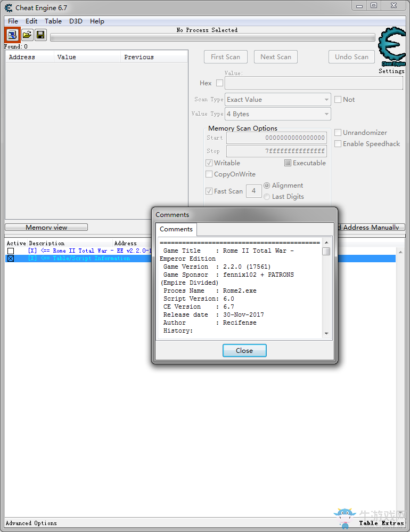Screen dimensions: 410x532
Task: Click the Settings label
Action: [x=391, y=71]
